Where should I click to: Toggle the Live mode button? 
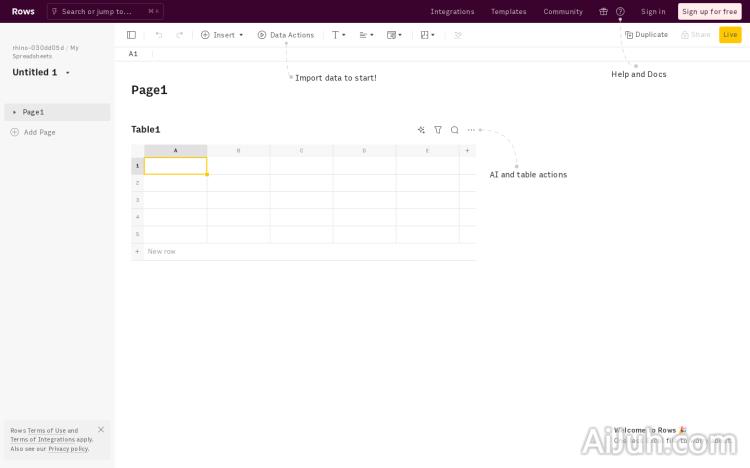click(x=730, y=35)
